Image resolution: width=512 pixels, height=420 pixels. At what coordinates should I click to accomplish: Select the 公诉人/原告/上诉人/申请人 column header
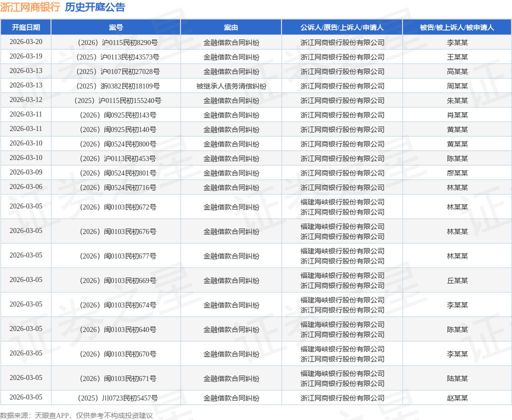tap(342, 27)
